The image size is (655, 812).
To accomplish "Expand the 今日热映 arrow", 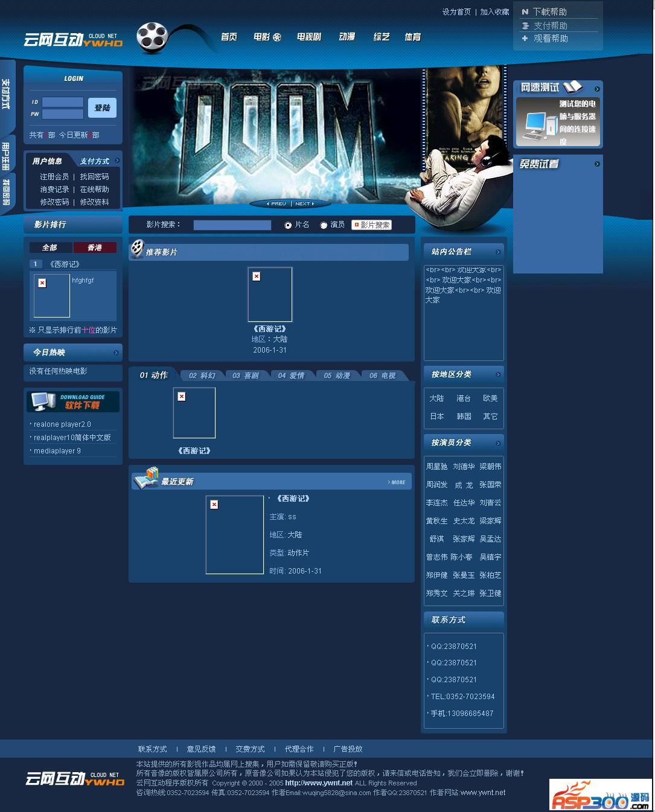I will [116, 353].
